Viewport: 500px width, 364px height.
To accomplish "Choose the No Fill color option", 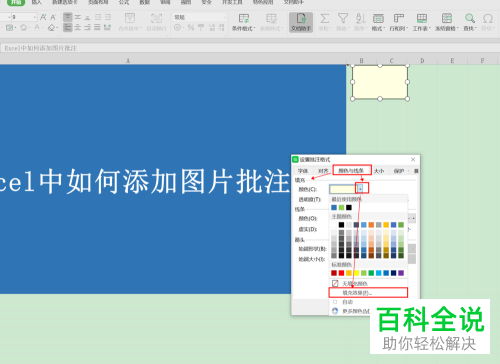I will (369, 283).
